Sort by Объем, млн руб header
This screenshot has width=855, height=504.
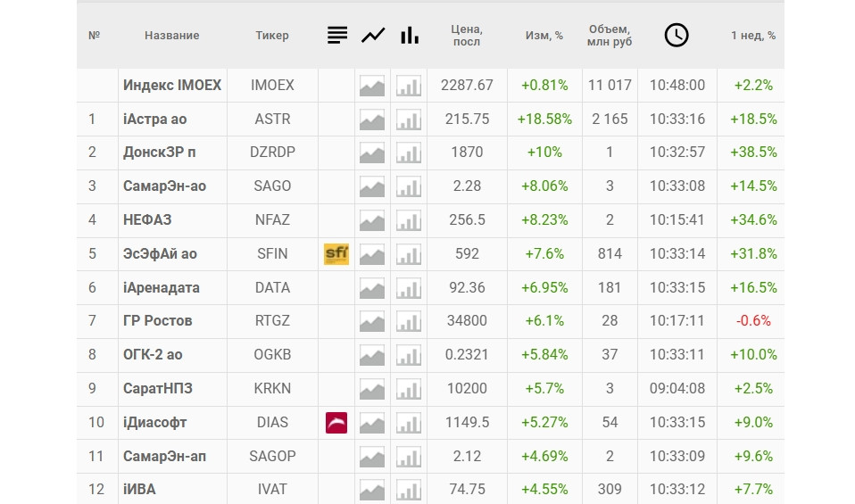(x=610, y=36)
